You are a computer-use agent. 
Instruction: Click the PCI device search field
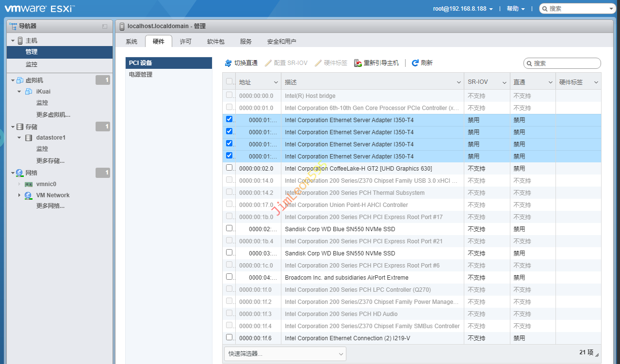click(565, 63)
